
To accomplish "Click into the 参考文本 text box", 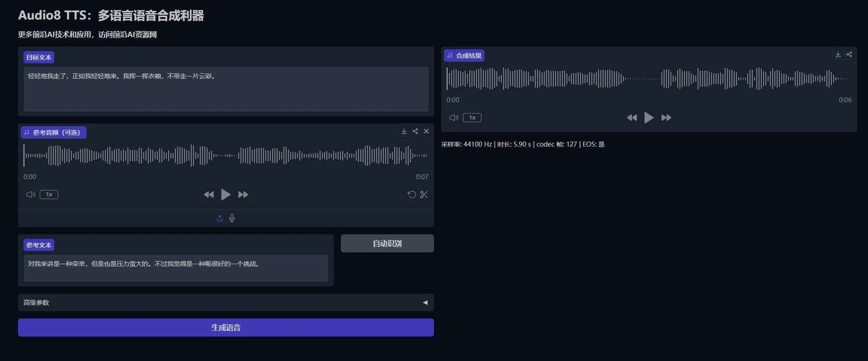I will click(176, 268).
